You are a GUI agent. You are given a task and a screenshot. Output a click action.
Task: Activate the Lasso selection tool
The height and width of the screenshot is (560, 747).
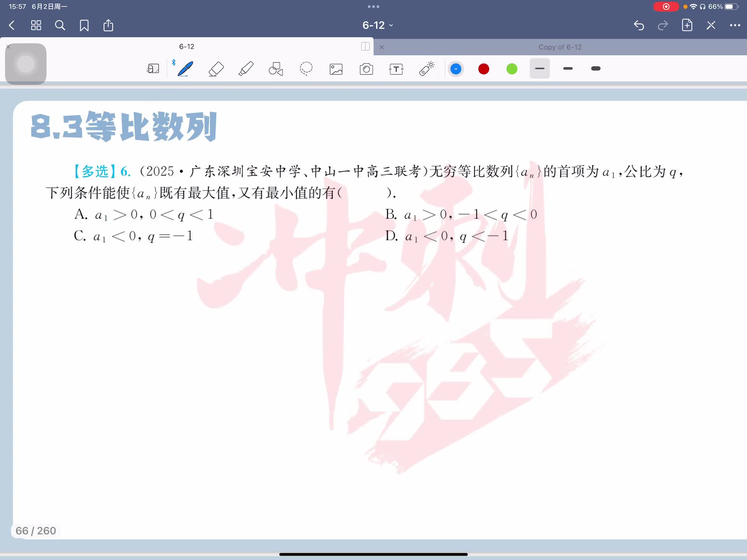coord(306,69)
